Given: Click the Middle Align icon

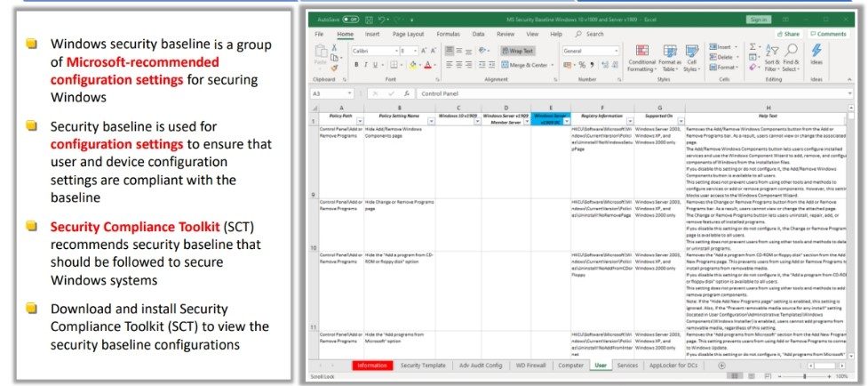Looking at the screenshot, I should 459,51.
